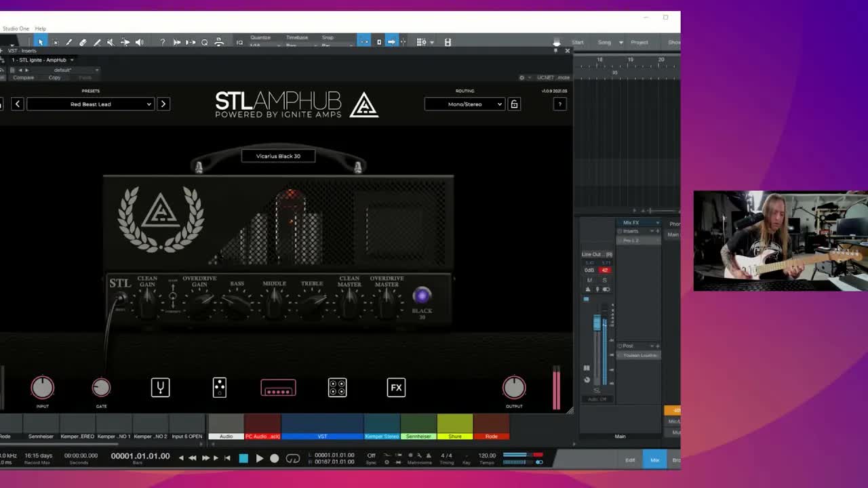Open the Mix view
The height and width of the screenshot is (488, 868).
(654, 460)
